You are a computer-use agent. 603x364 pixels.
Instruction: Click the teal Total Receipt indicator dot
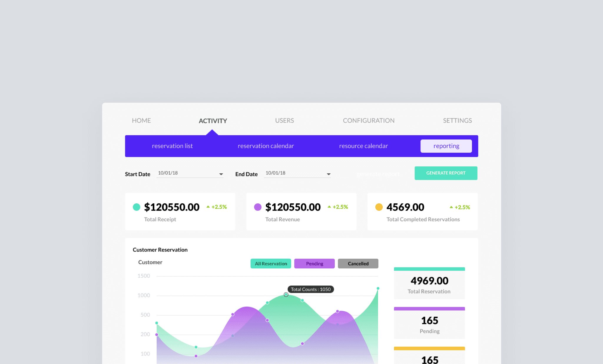(136, 207)
